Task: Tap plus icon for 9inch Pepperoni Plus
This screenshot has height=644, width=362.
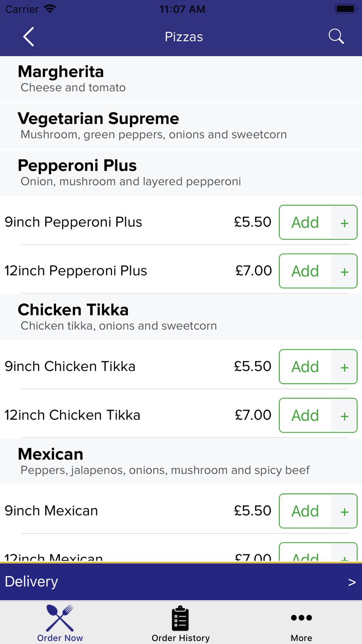Action: point(344,222)
